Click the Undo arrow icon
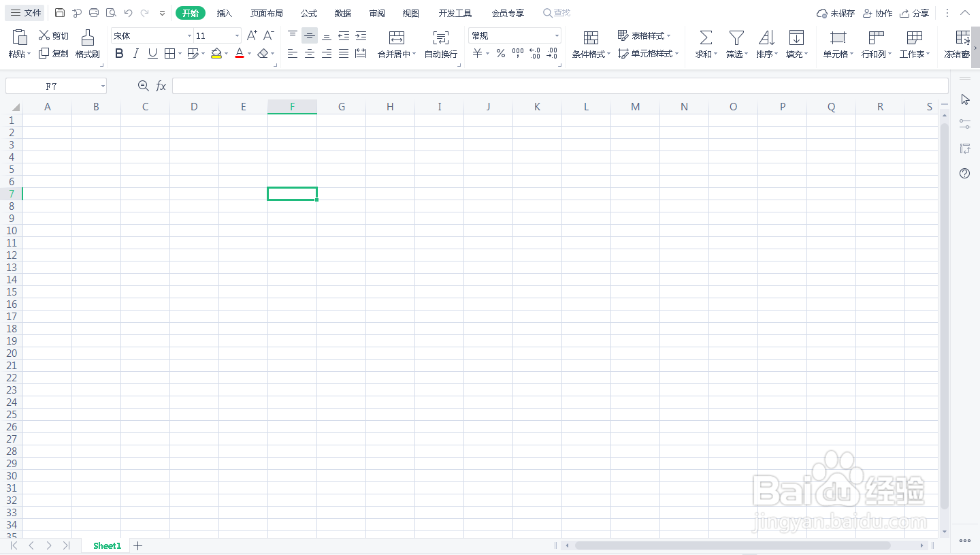 pos(128,13)
